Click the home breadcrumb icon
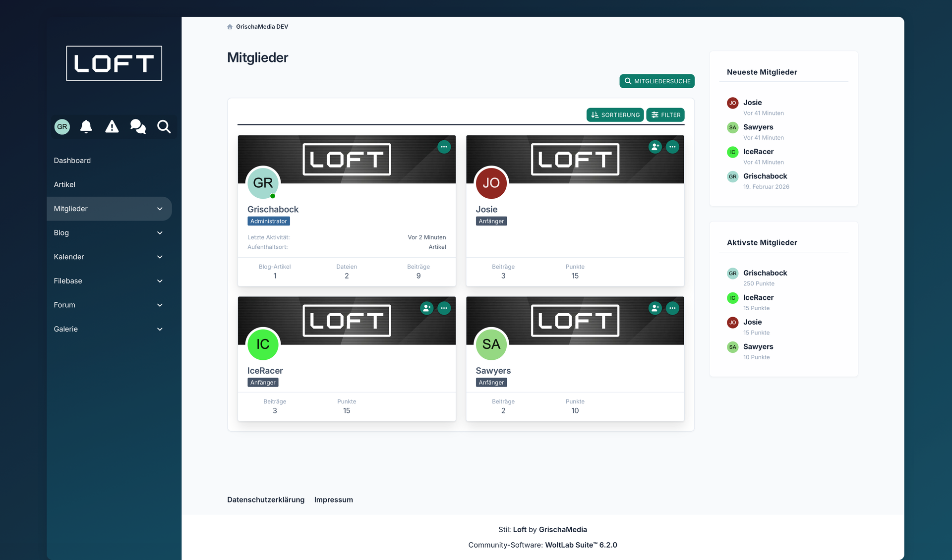 (x=230, y=27)
